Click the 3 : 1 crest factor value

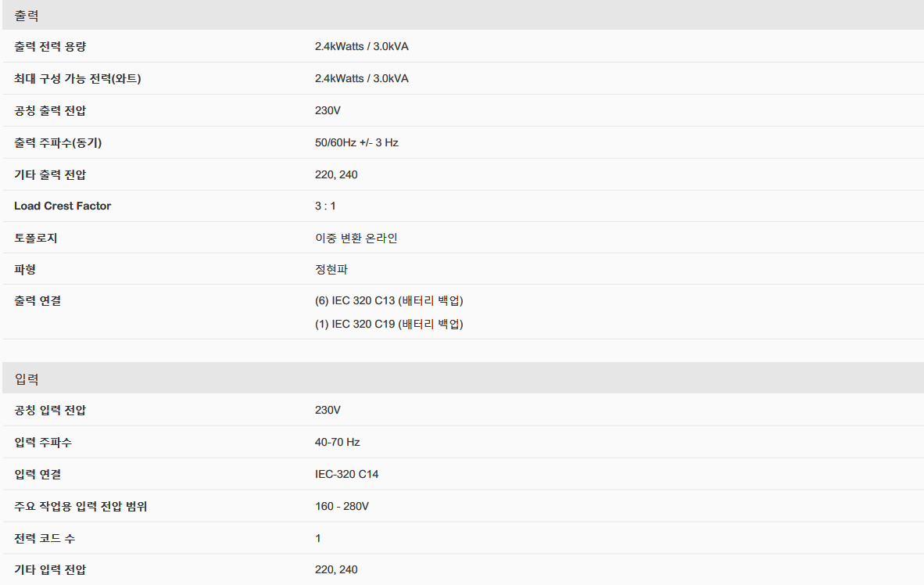tap(325, 206)
